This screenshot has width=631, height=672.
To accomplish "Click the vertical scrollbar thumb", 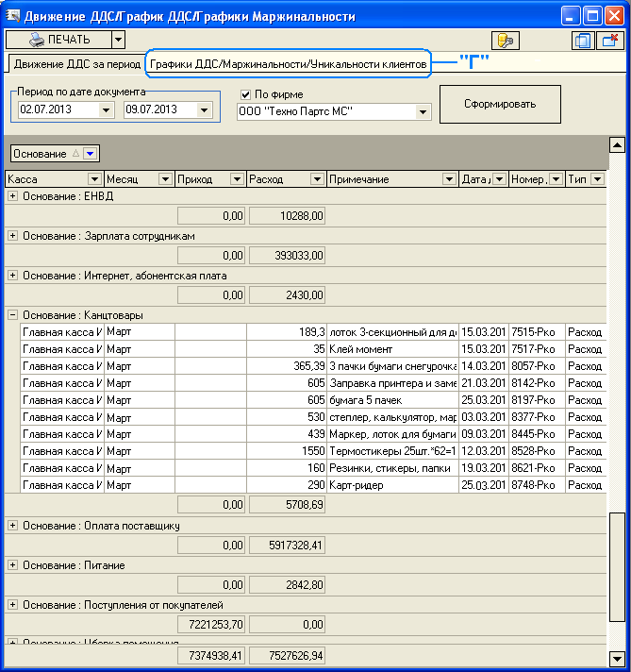I will click(x=617, y=566).
